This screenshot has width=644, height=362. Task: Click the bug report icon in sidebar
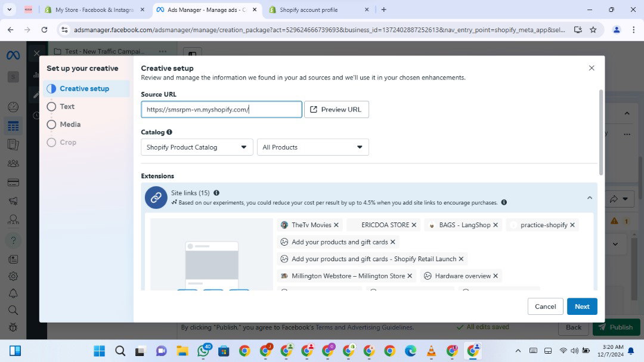point(13,327)
